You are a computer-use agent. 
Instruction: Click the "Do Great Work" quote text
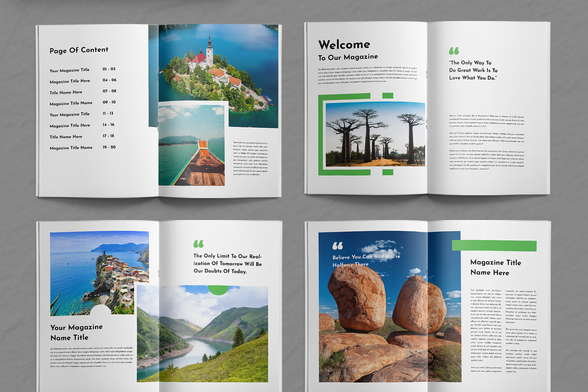point(473,70)
